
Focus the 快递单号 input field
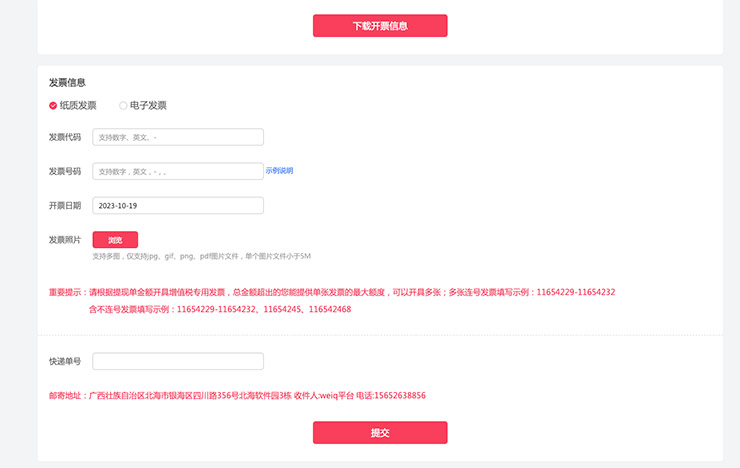click(178, 361)
